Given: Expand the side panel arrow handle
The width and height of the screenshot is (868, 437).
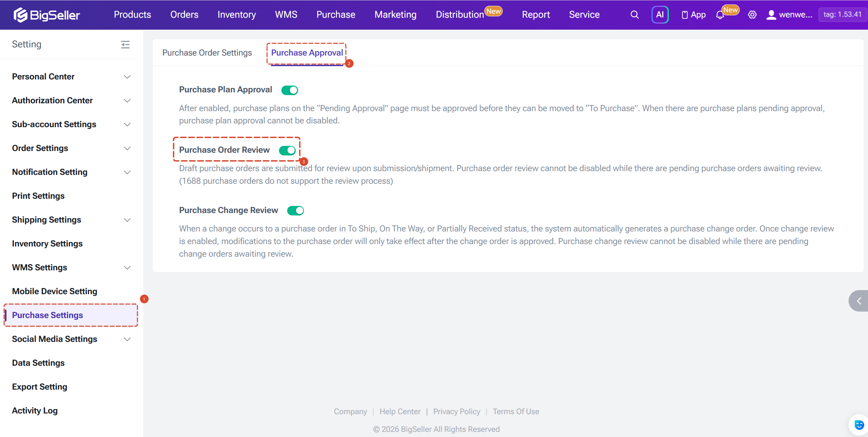Looking at the screenshot, I should pos(859,301).
